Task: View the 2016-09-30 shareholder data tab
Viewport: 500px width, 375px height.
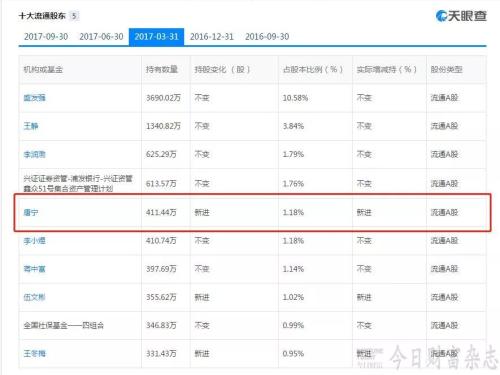Action: (x=267, y=37)
